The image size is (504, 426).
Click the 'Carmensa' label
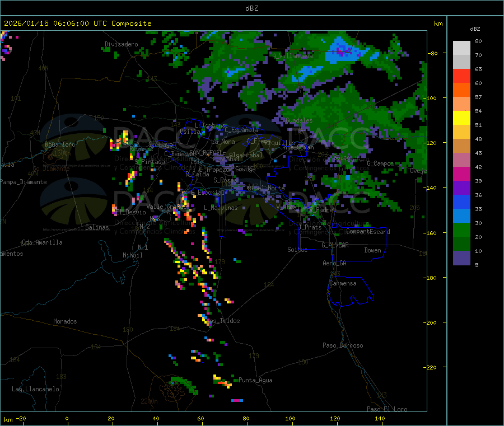click(x=343, y=283)
